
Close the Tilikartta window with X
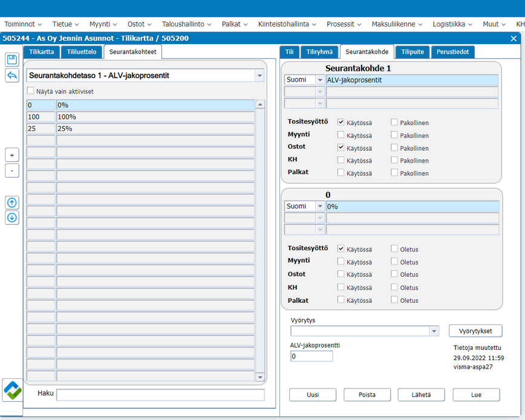pyautogui.click(x=514, y=38)
